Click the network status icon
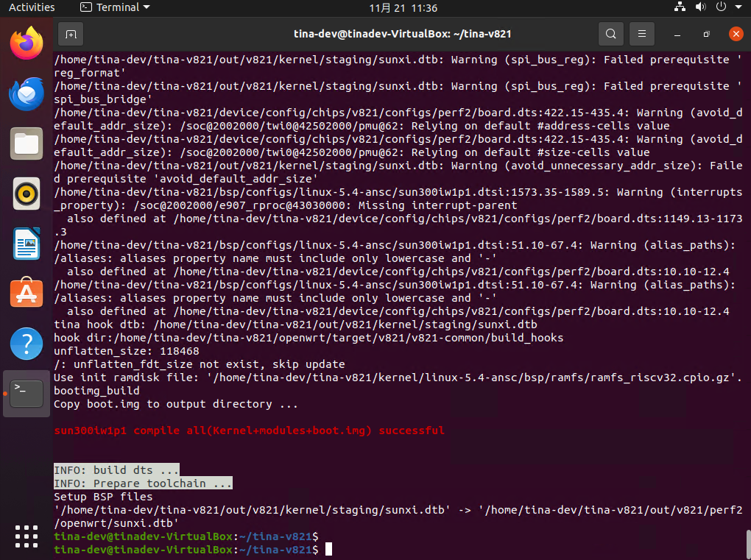Viewport: 751px width, 560px height. click(x=680, y=7)
